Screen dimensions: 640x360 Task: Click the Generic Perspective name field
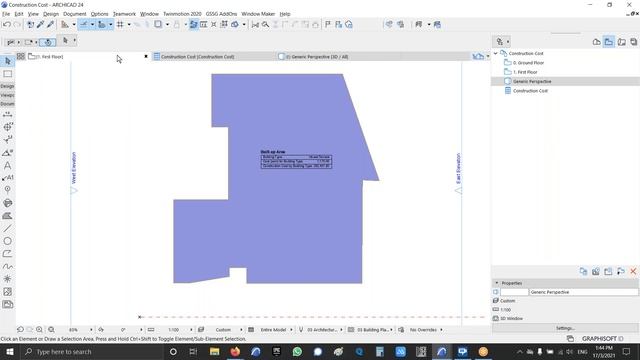(584, 292)
